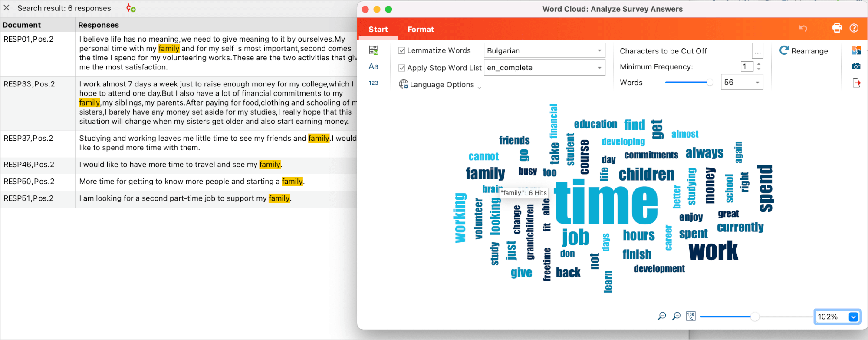Expand the Language Options menu

tap(440, 85)
